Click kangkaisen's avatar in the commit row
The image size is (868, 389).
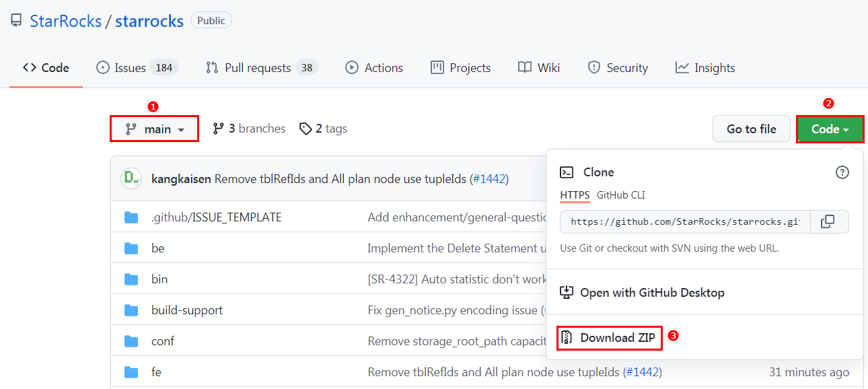pyautogui.click(x=131, y=178)
